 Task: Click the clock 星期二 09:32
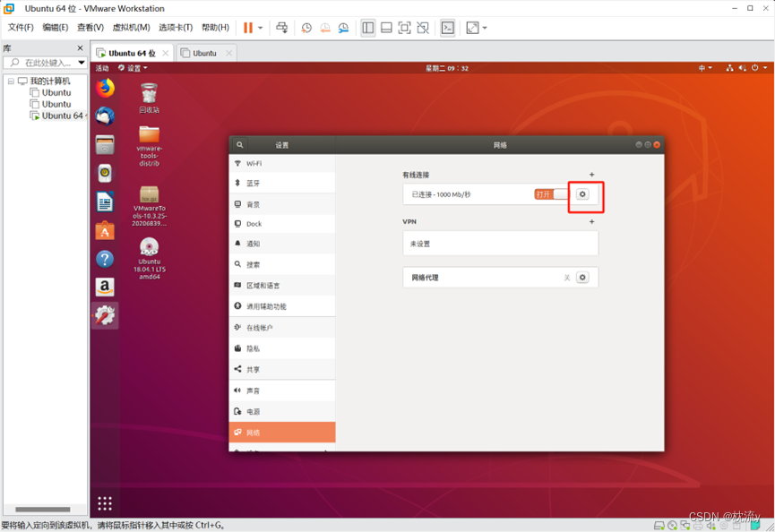(447, 68)
